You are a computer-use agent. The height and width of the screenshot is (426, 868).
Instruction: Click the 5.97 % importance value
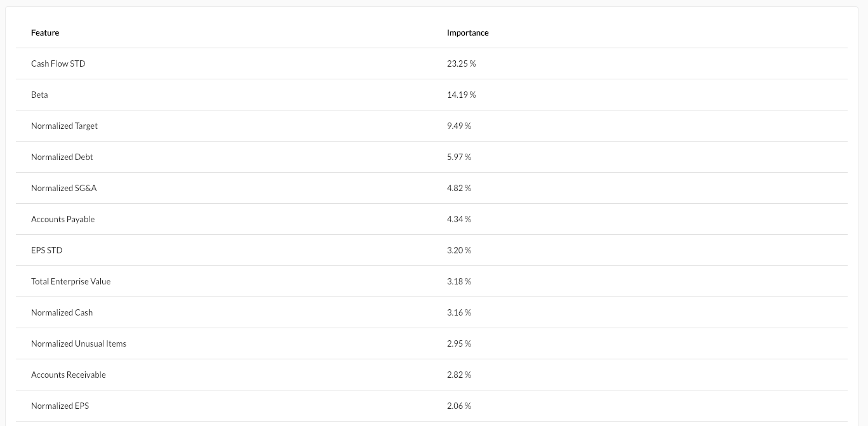point(459,157)
